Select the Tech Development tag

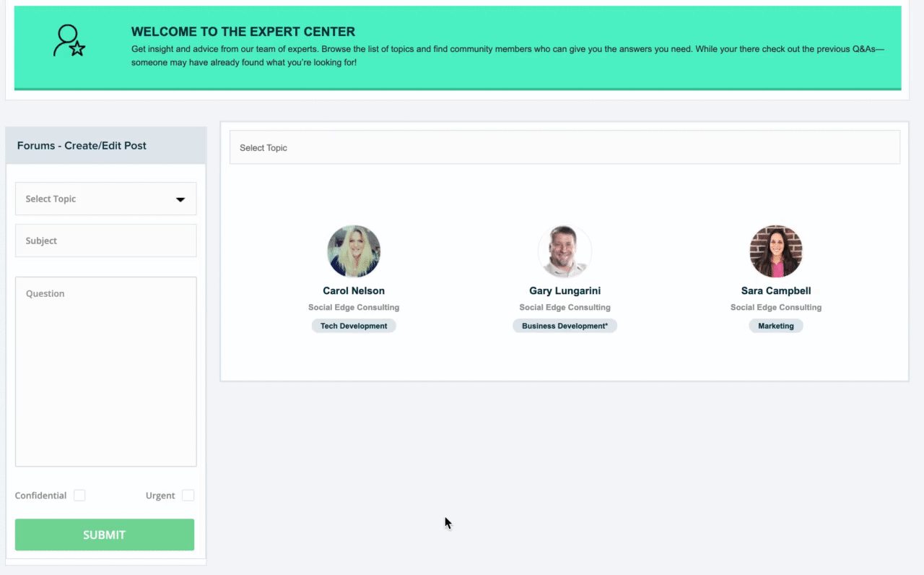pos(354,326)
